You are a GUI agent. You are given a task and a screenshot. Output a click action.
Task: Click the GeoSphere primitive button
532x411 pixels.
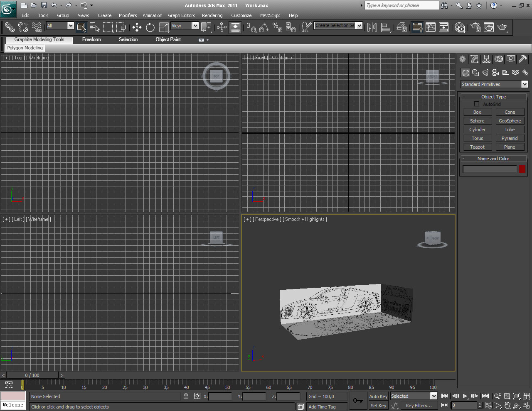pos(510,121)
